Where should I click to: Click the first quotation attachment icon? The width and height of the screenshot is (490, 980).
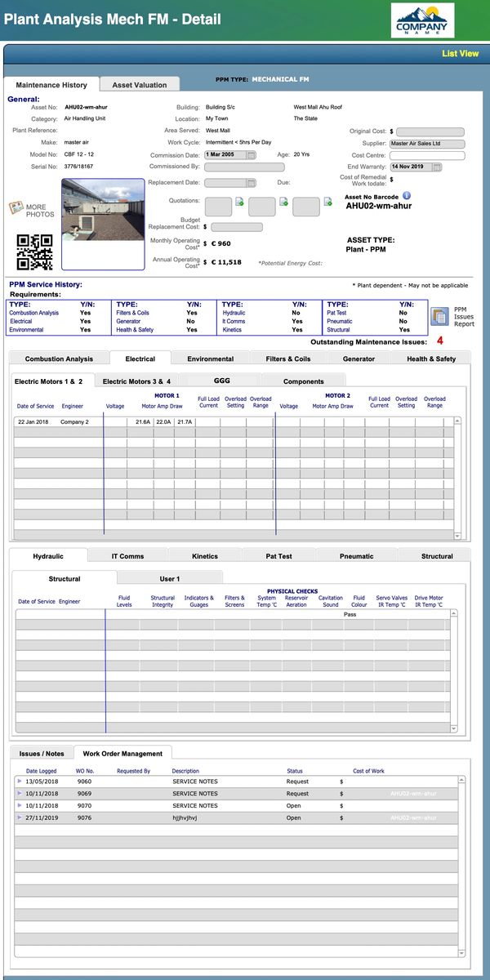[239, 202]
